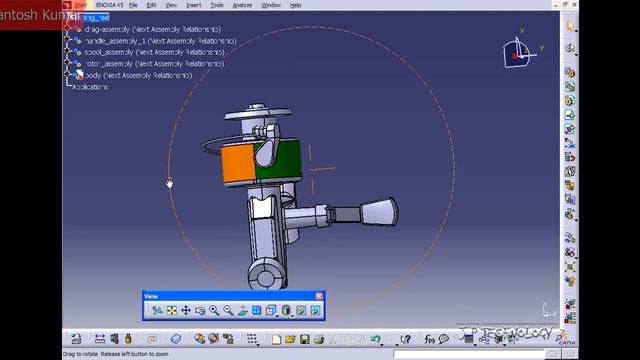640x360 pixels.
Task: Open the Insert menu
Action: (193, 5)
